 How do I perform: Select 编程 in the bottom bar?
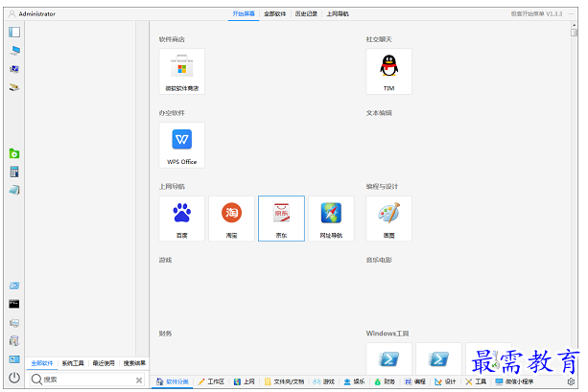[x=414, y=381]
